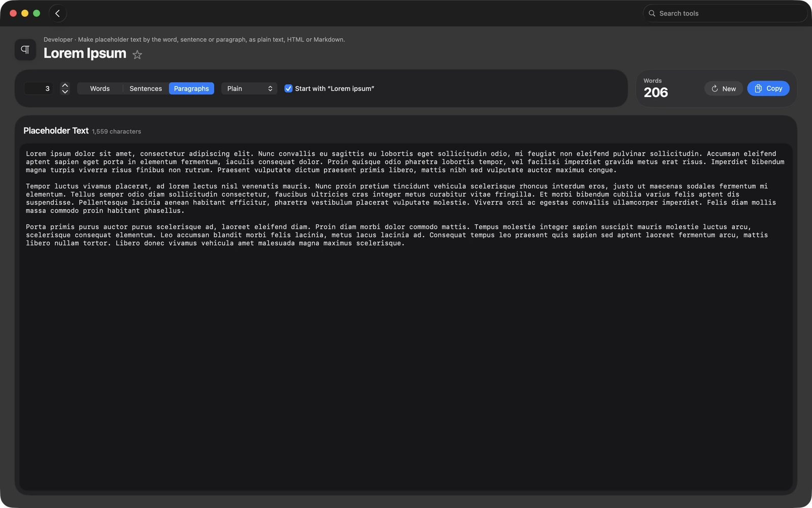Click the Lorem Ipsum title
812x508 pixels.
(85, 53)
